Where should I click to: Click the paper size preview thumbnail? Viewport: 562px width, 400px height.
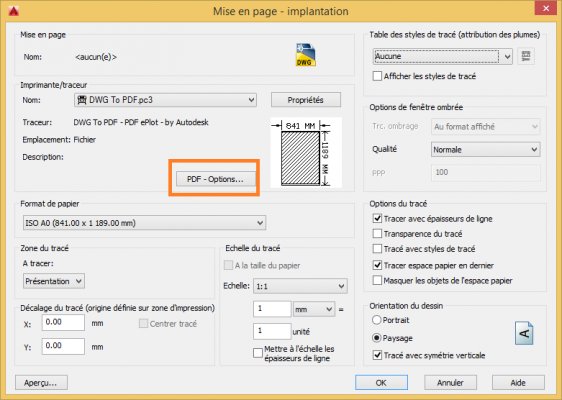pyautogui.click(x=306, y=153)
